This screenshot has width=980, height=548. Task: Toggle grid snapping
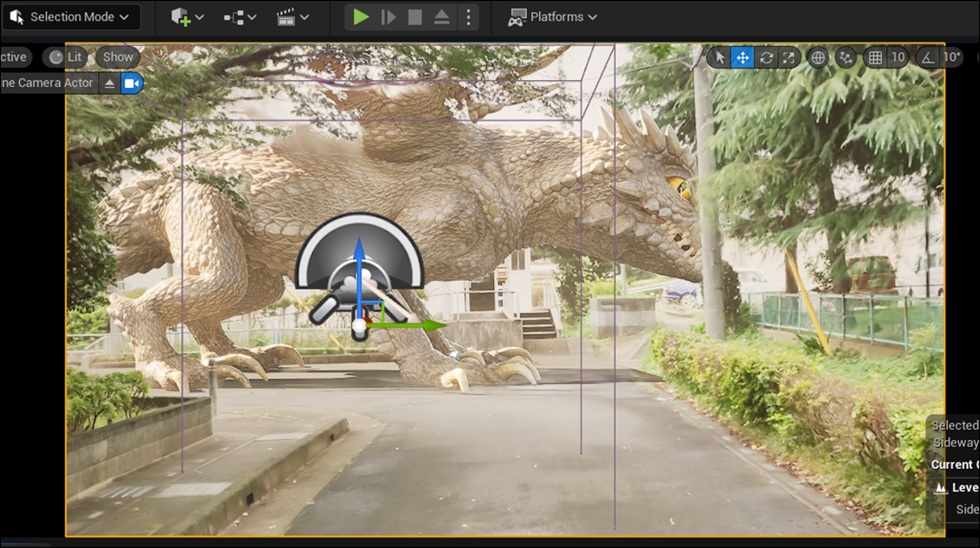[x=875, y=57]
